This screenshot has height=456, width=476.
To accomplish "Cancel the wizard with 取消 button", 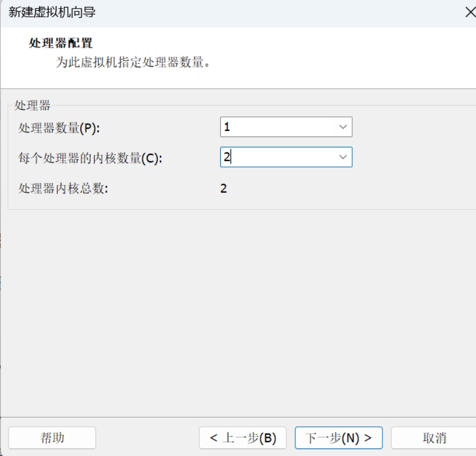I will [434, 438].
